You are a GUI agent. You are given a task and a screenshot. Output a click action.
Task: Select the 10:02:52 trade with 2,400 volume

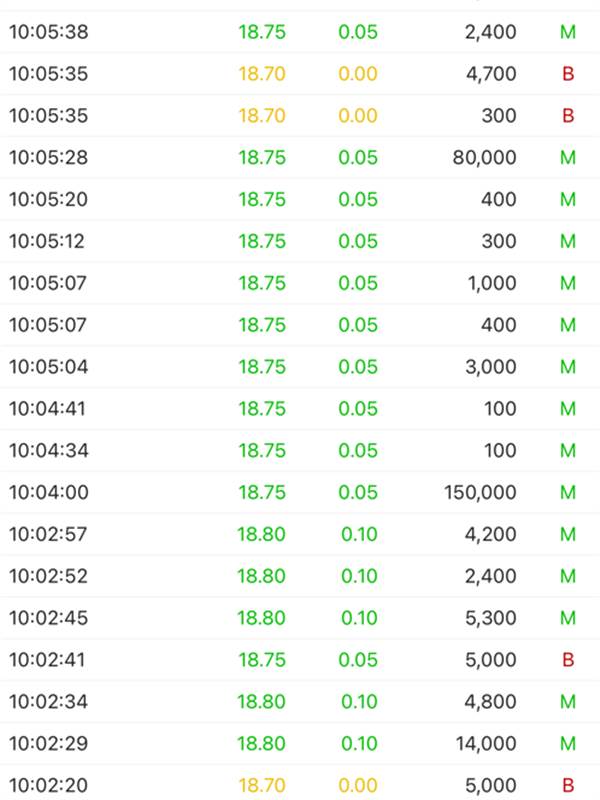[x=300, y=576]
